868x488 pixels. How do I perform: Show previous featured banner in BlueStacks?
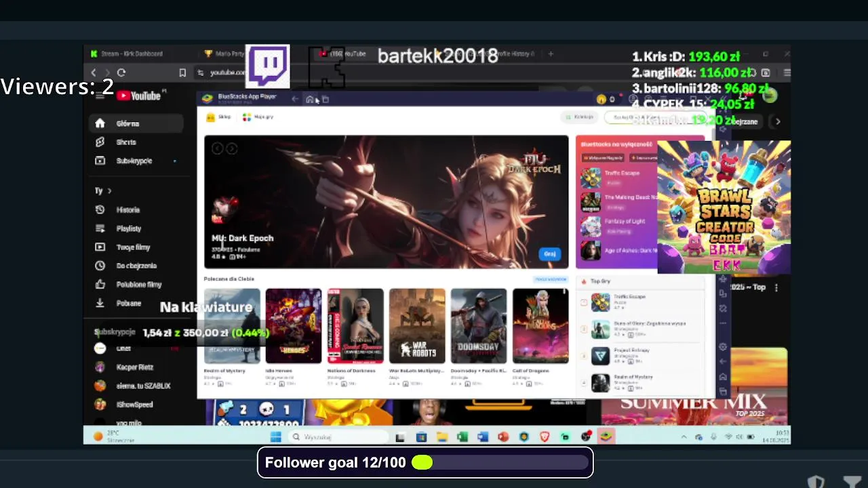217,148
